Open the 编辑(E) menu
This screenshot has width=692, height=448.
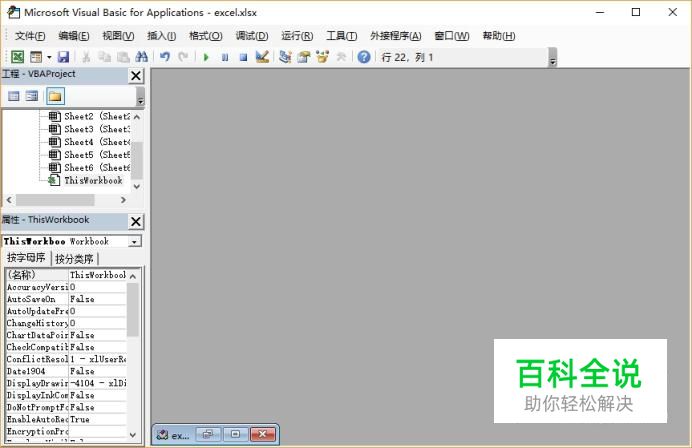[74, 36]
